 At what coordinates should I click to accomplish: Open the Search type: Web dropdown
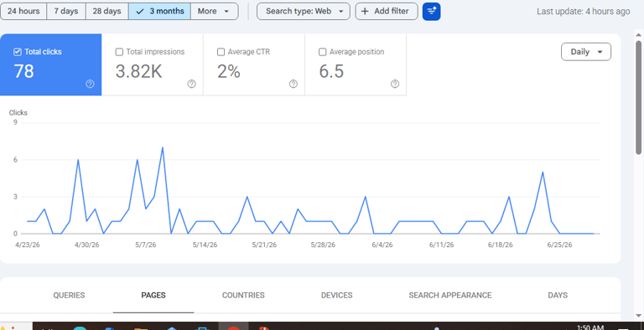click(304, 11)
